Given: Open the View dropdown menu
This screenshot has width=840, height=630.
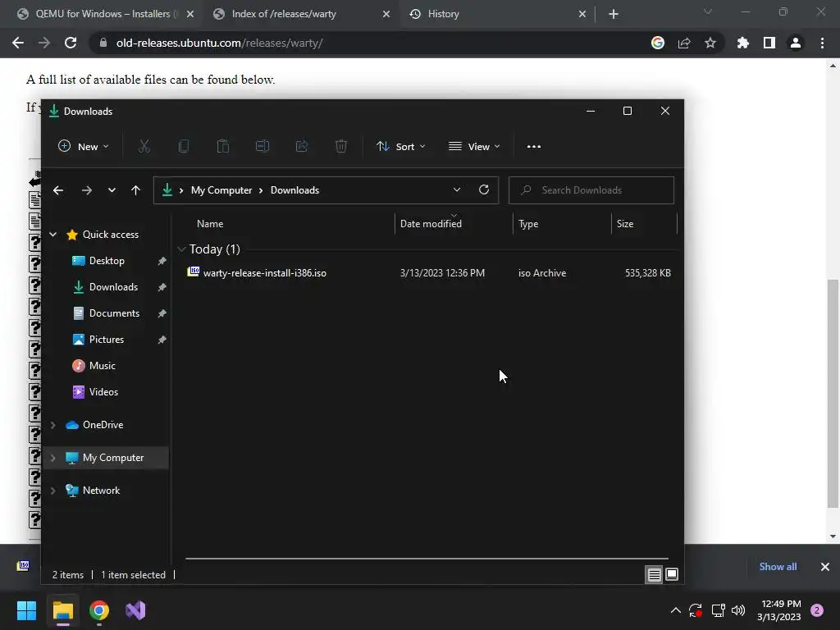Looking at the screenshot, I should pyautogui.click(x=474, y=146).
